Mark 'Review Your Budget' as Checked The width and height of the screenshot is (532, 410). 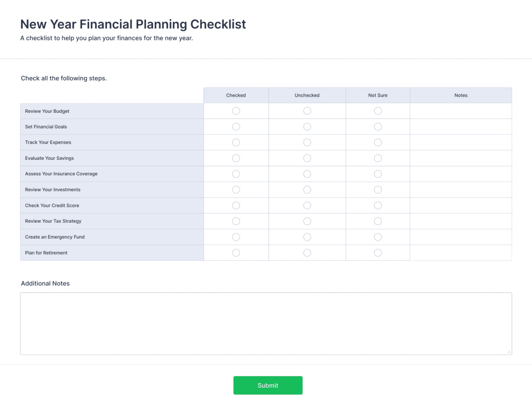pyautogui.click(x=236, y=111)
